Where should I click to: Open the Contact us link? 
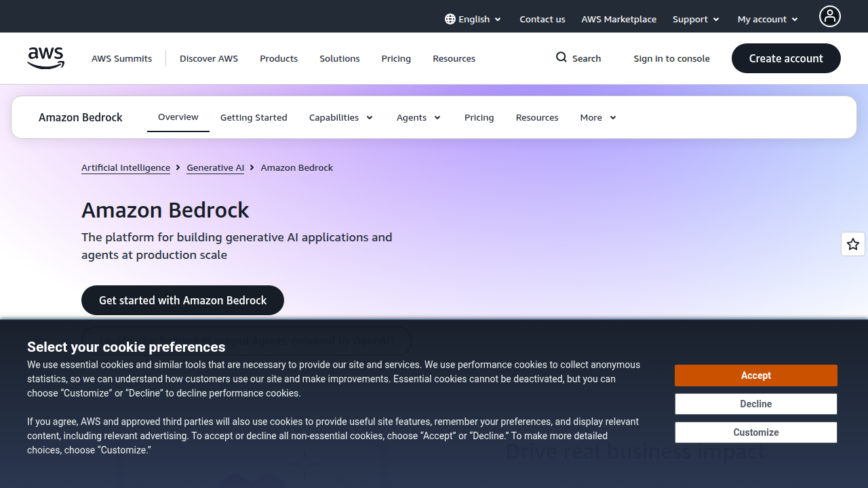(x=542, y=19)
